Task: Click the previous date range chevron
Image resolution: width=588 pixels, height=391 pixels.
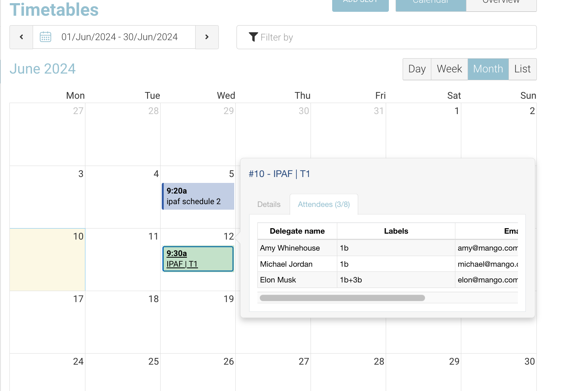Action: pyautogui.click(x=21, y=37)
